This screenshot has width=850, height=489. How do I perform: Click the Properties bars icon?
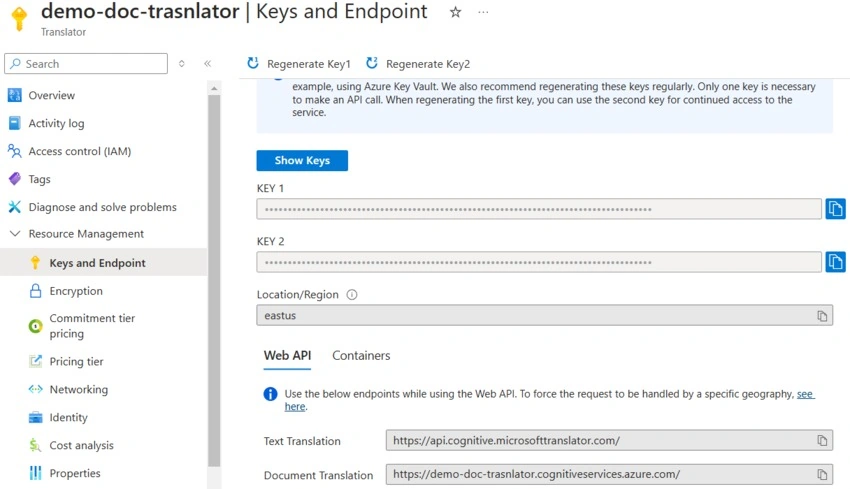(35, 473)
